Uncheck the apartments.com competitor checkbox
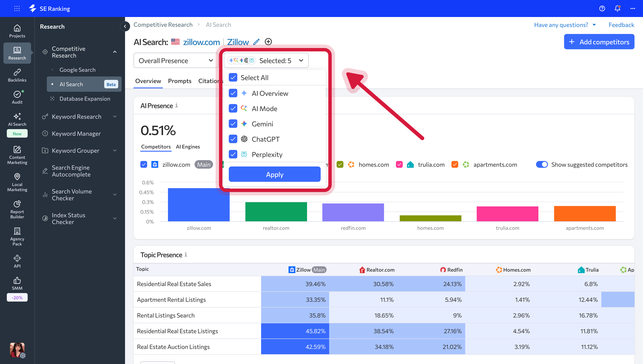This screenshot has width=643, height=364. (455, 165)
